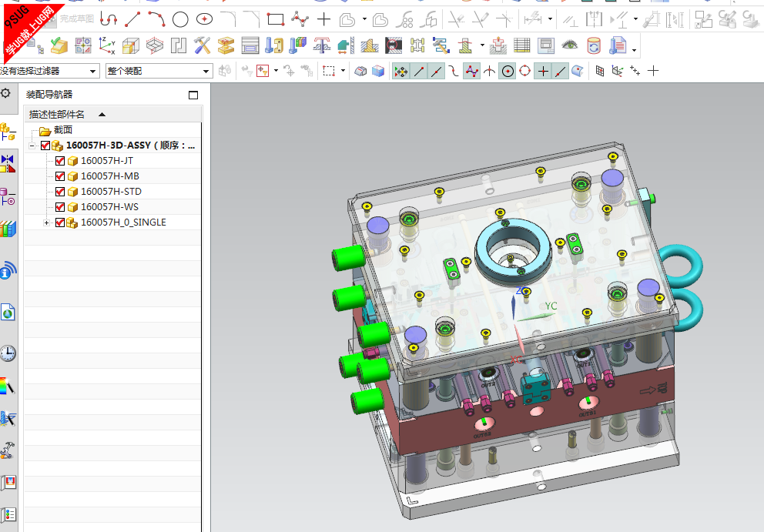Image resolution: width=764 pixels, height=532 pixels.
Task: Click the large cyan locating ring on the mold
Action: point(513,253)
